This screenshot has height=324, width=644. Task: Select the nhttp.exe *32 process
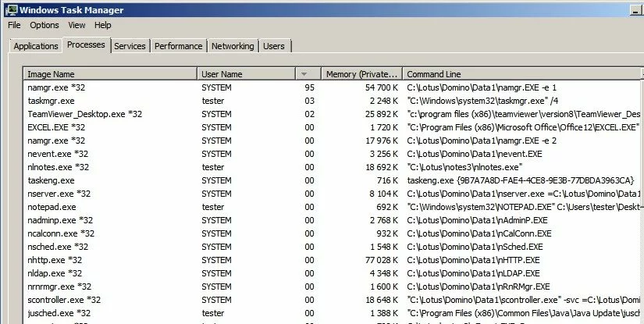click(55, 260)
